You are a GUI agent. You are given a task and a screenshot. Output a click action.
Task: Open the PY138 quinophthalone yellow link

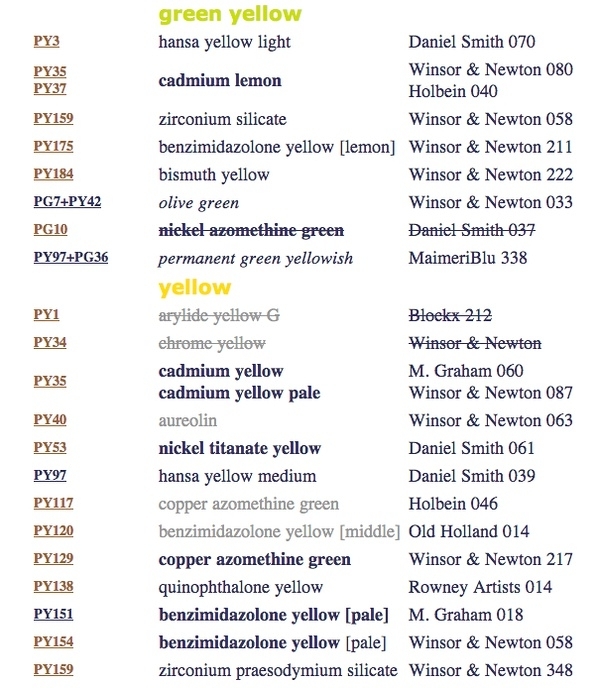(x=53, y=587)
